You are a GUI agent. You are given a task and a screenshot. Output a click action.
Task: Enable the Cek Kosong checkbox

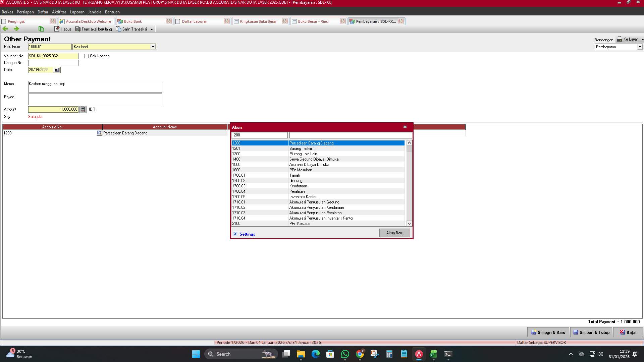[x=86, y=56]
